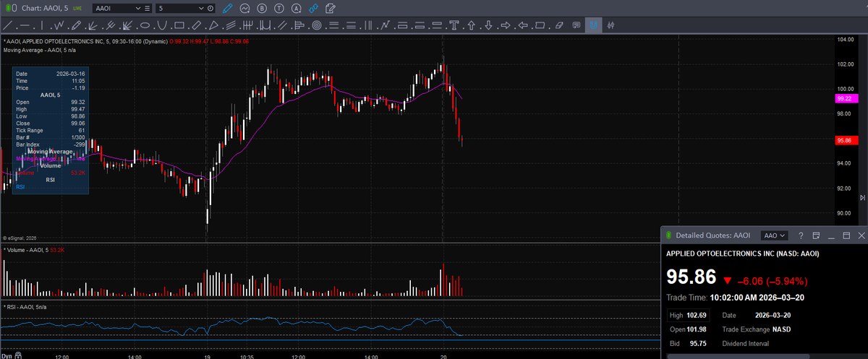Select the large T text tool
This screenshot has height=359, width=868.
pyautogui.click(x=454, y=25)
